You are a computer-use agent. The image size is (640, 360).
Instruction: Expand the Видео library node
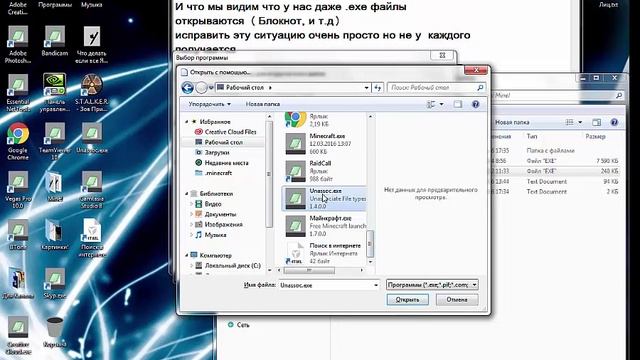pyautogui.click(x=191, y=204)
